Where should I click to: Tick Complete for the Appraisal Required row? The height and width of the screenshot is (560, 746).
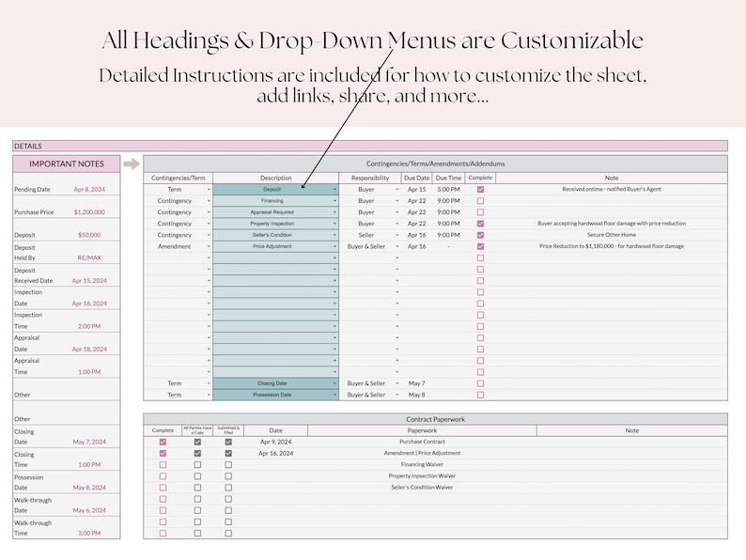(x=480, y=212)
